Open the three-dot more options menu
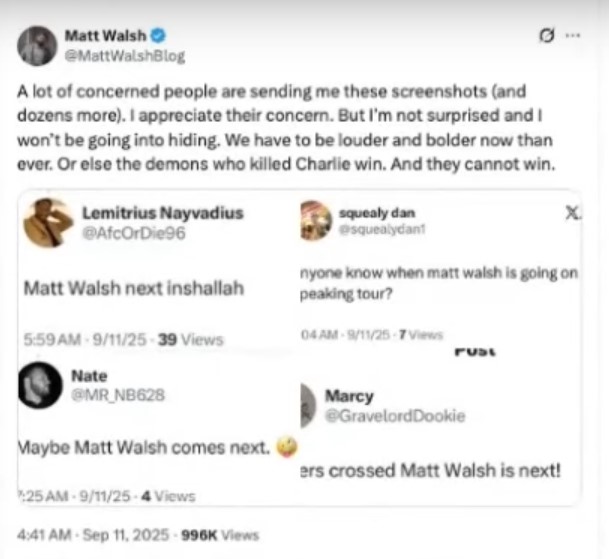This screenshot has height=559, width=609. coord(572,35)
